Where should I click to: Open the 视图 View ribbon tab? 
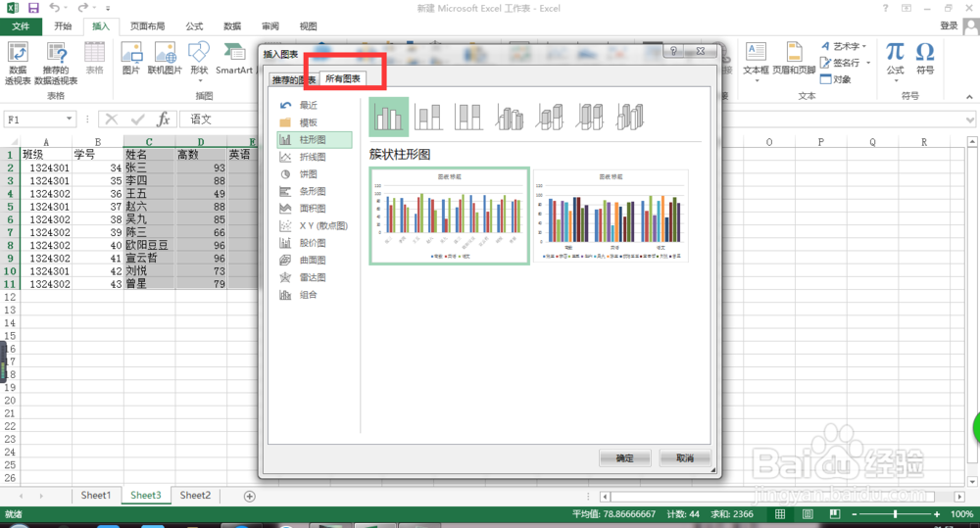308,26
